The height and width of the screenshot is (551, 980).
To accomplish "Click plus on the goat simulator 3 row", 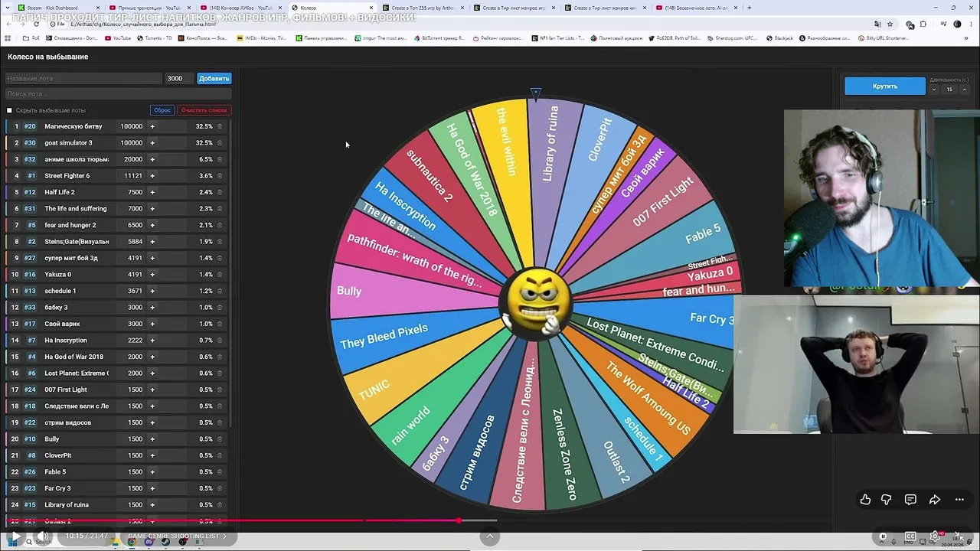I will click(152, 143).
